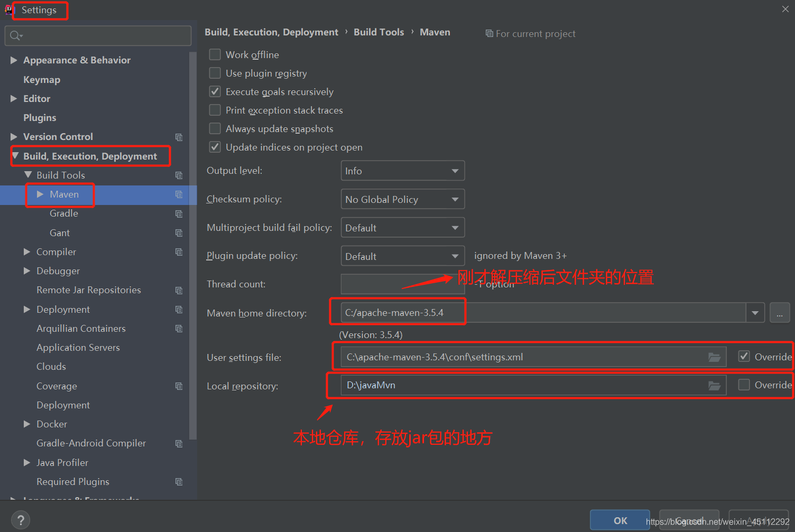Uncheck Override for User settings file

point(744,356)
